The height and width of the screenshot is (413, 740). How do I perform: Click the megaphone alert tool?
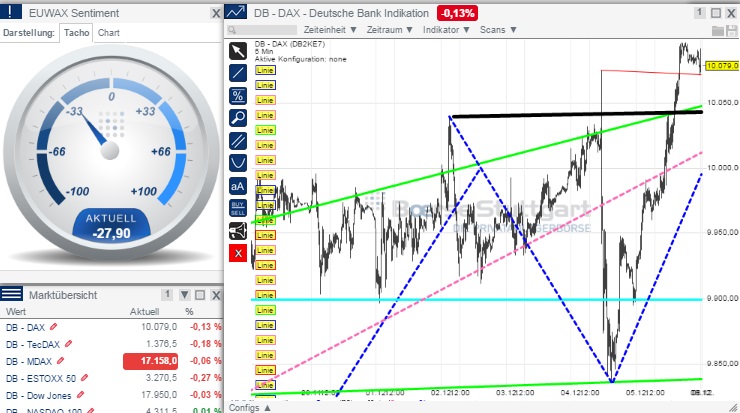[x=238, y=231]
